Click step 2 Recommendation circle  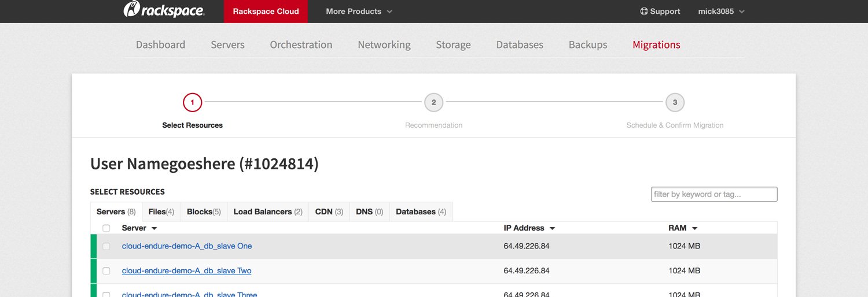pos(433,103)
